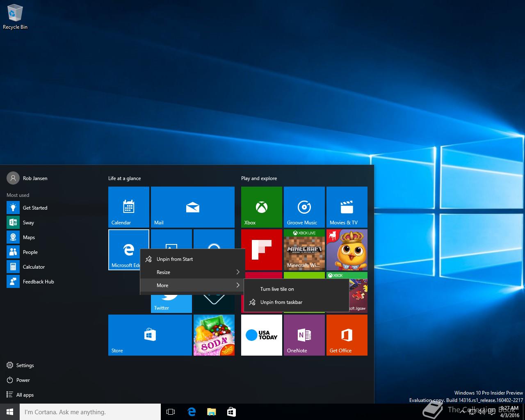Open the Store tile
Screen dimensions: 525x420
click(x=150, y=335)
